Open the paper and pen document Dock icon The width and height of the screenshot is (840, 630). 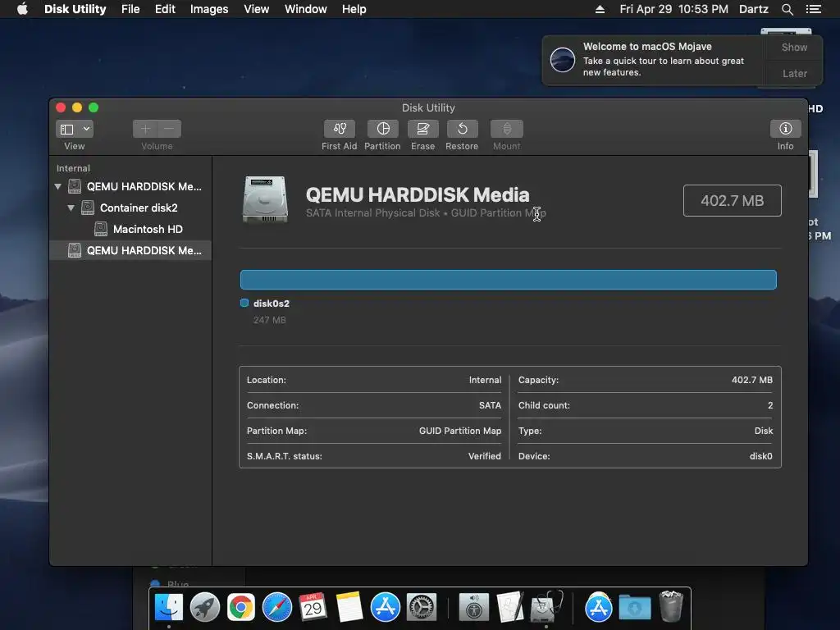509,607
